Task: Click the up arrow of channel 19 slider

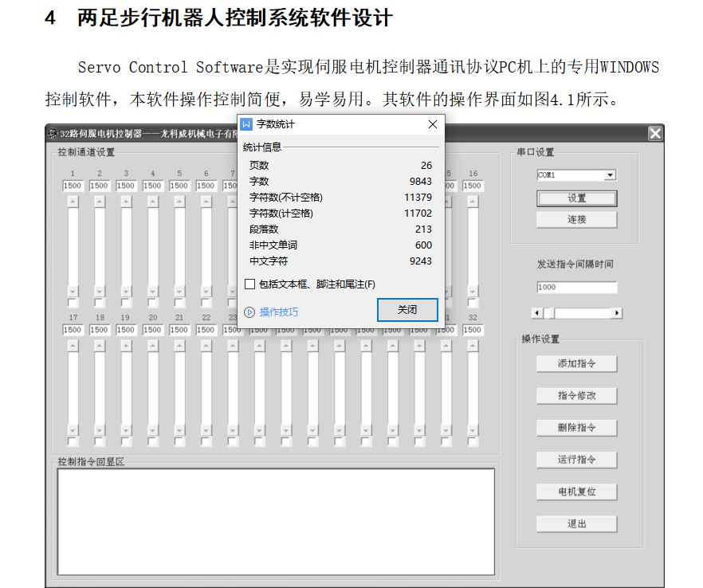Action: 126,346
